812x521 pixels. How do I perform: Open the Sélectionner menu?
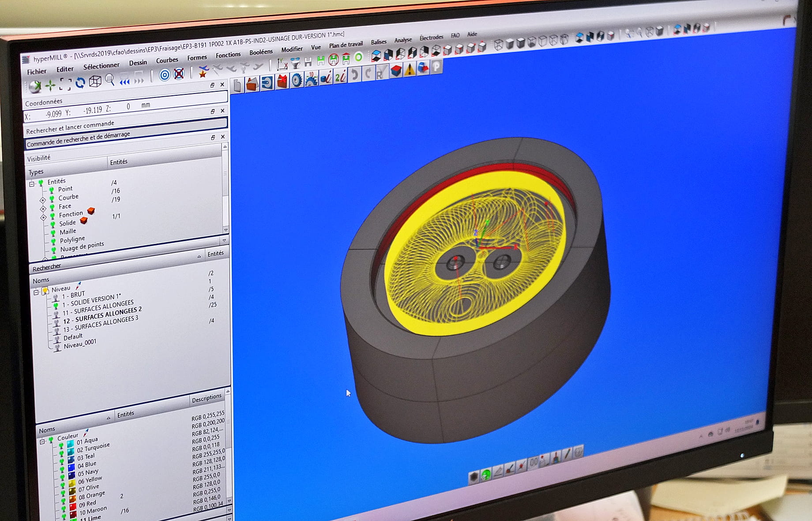click(101, 66)
